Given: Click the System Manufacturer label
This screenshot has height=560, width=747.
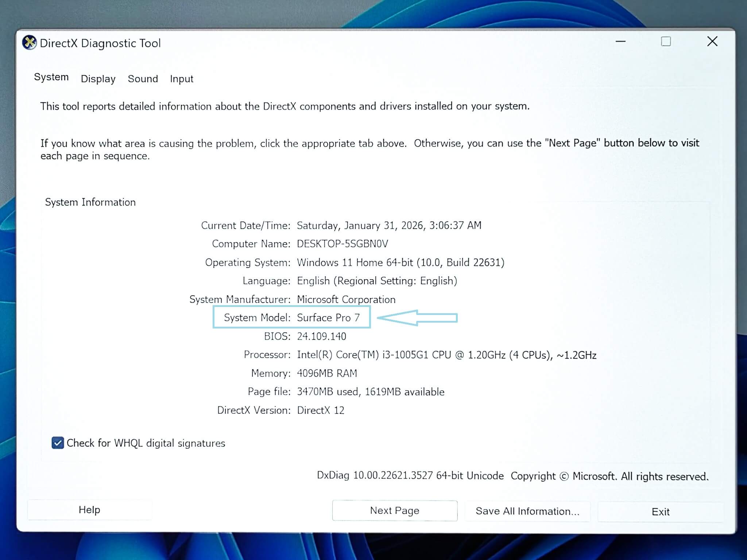Looking at the screenshot, I should tap(240, 299).
